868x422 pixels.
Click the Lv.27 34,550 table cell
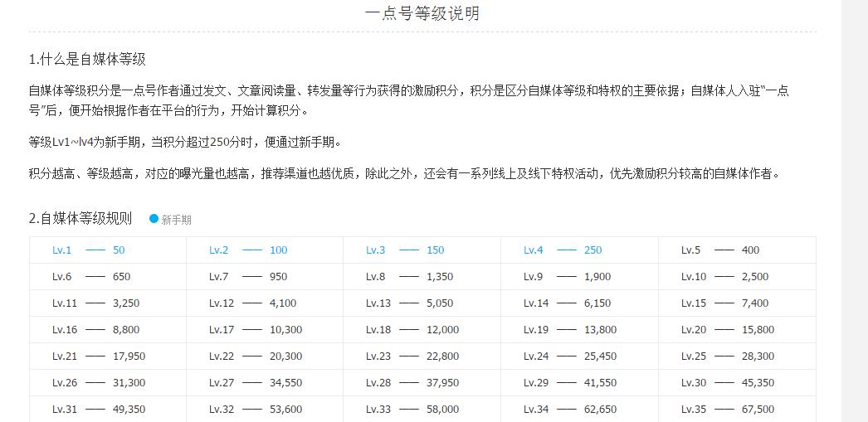point(265,383)
